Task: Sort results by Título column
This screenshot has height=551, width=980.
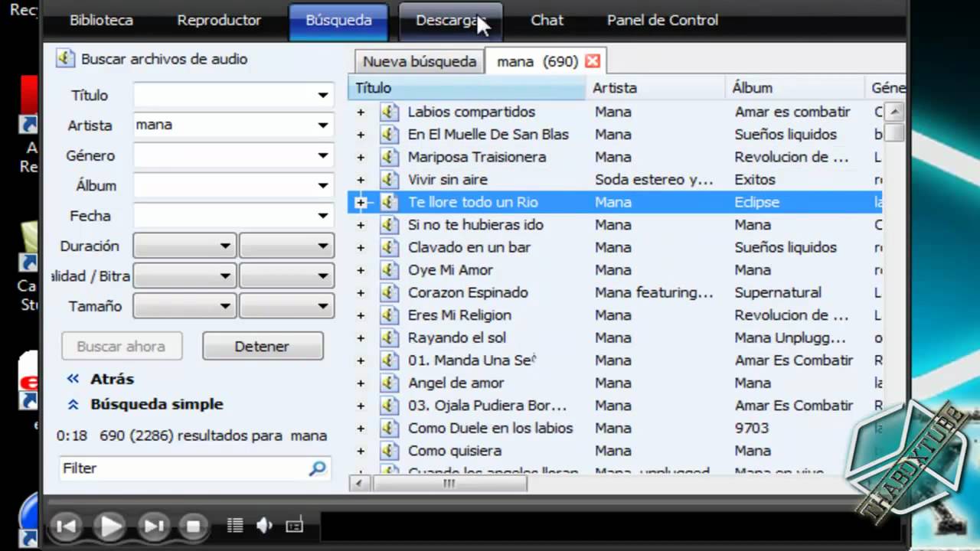Action: coord(467,88)
